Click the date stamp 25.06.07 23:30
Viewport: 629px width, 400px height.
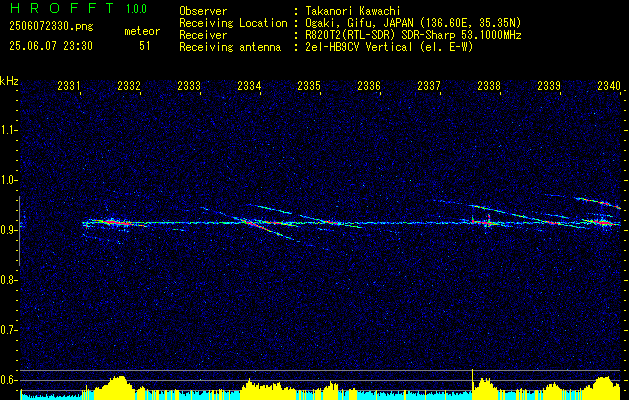pyautogui.click(x=51, y=46)
